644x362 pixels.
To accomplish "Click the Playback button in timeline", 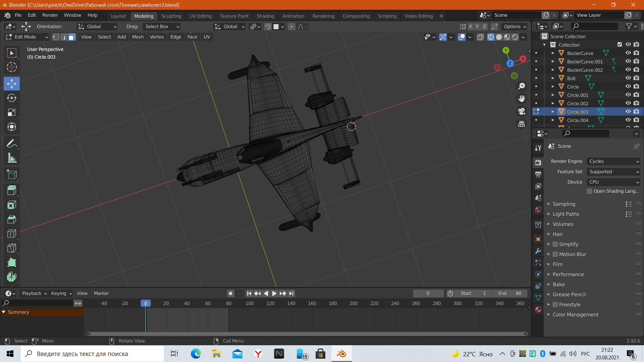I will pos(34,293).
